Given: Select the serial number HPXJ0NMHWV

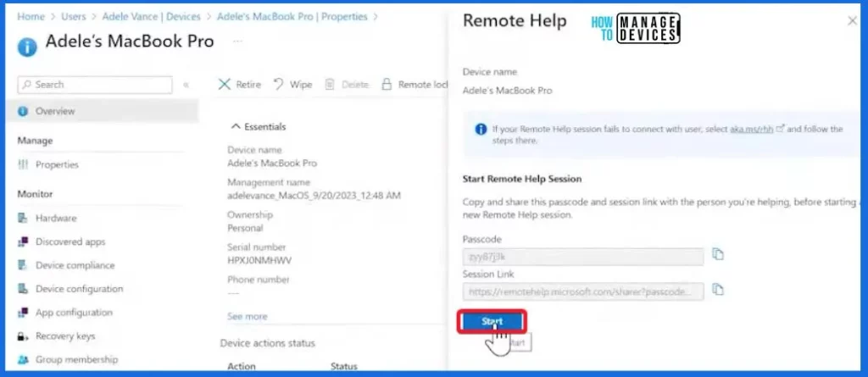Looking at the screenshot, I should [x=259, y=260].
